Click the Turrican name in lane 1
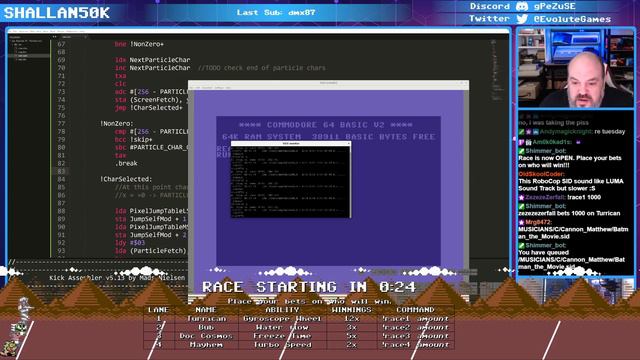Image resolution: width=640 pixels, height=360 pixels. coord(206,318)
